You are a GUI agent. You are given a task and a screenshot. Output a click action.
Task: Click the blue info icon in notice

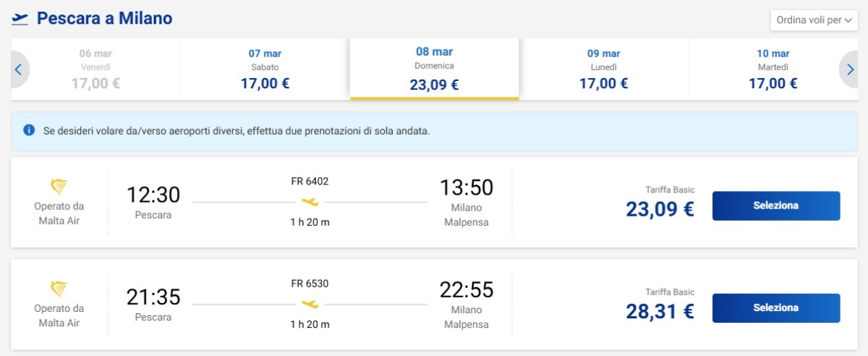29,130
